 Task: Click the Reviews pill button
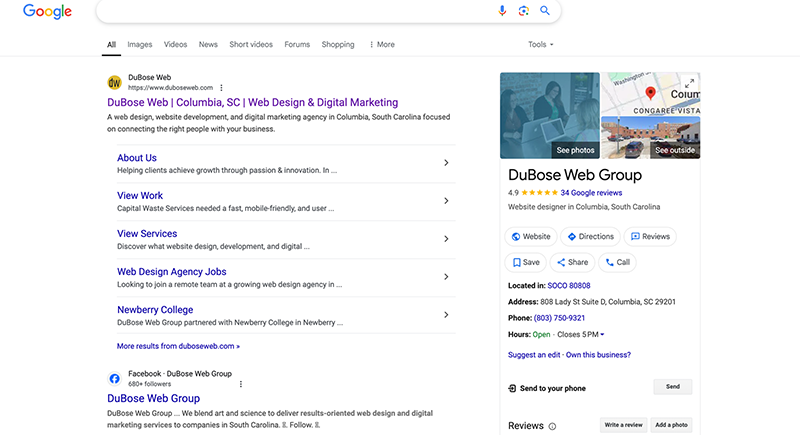650,237
